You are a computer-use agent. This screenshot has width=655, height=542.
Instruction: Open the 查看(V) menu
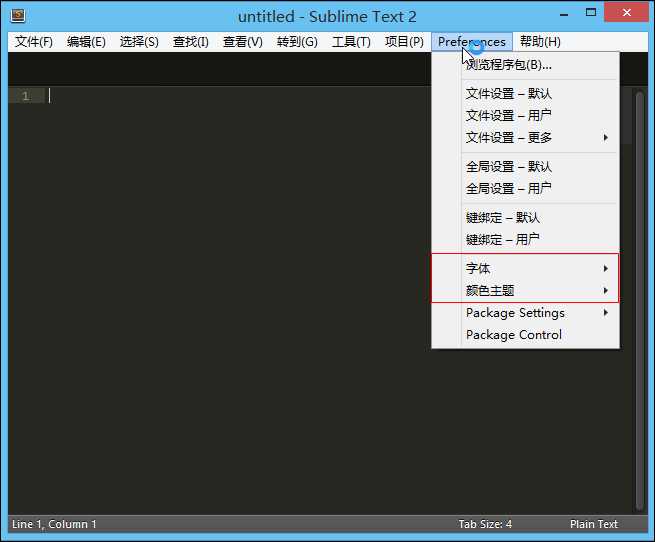(x=243, y=42)
